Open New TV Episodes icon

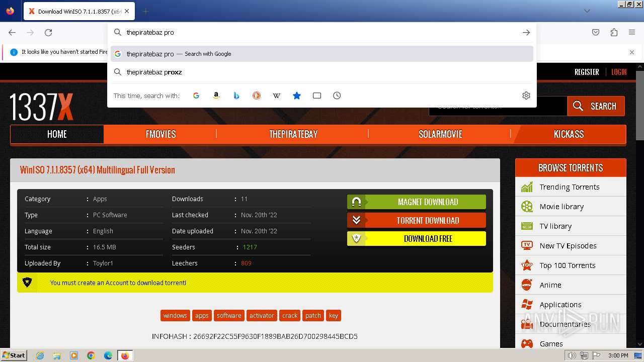click(x=527, y=246)
